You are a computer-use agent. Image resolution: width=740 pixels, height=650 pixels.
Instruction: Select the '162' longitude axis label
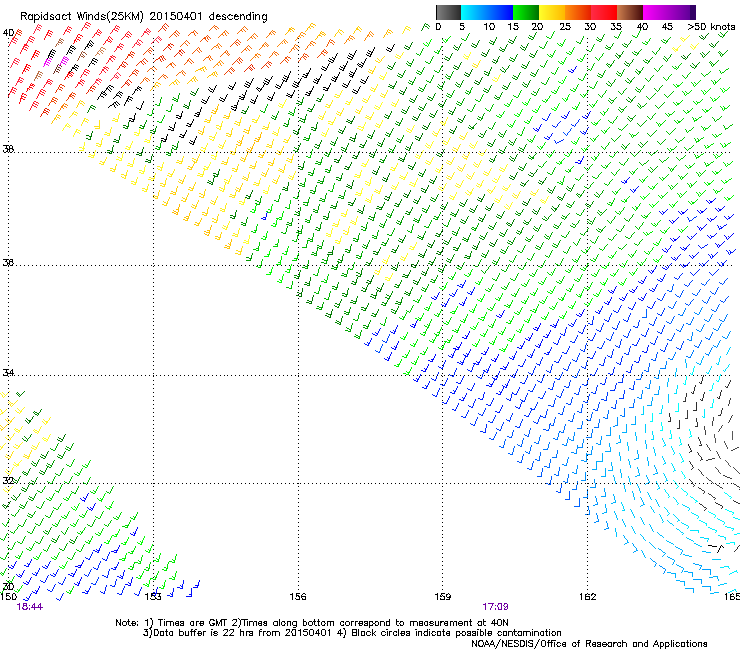pos(588,597)
